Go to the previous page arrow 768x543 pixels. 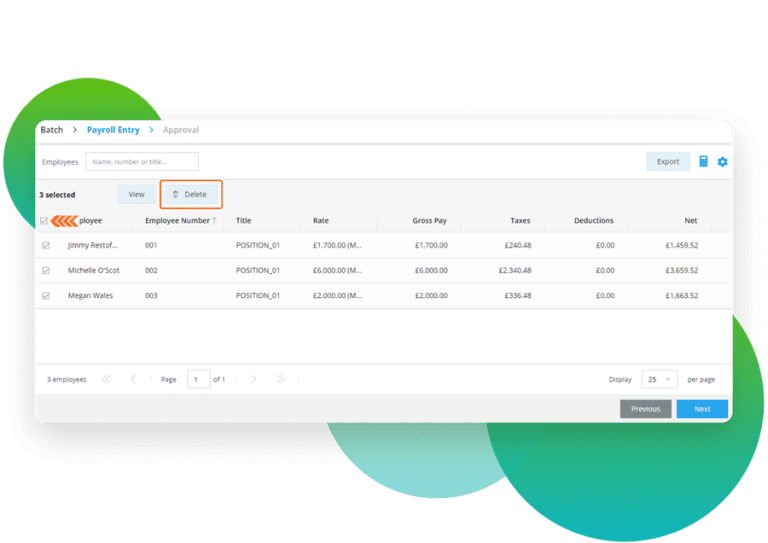(134, 379)
